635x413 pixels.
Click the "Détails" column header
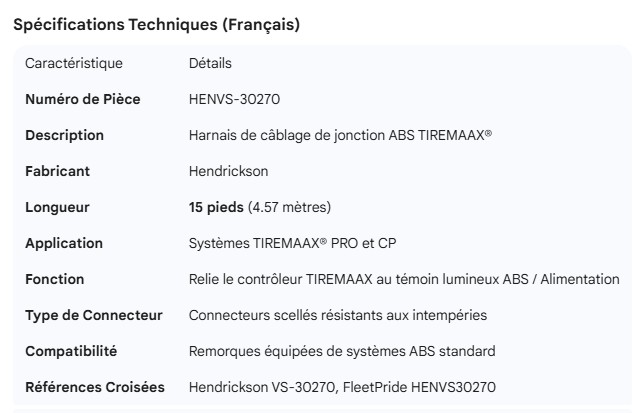click(x=210, y=64)
